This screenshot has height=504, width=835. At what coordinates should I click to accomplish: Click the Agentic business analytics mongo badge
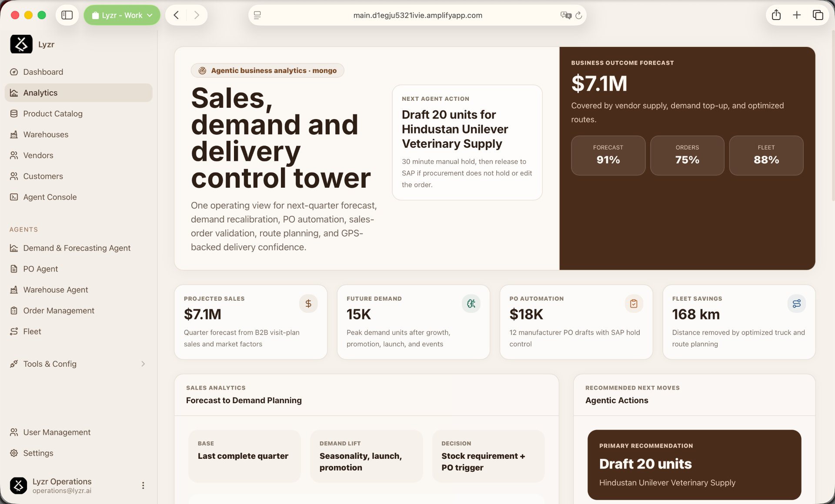click(267, 71)
